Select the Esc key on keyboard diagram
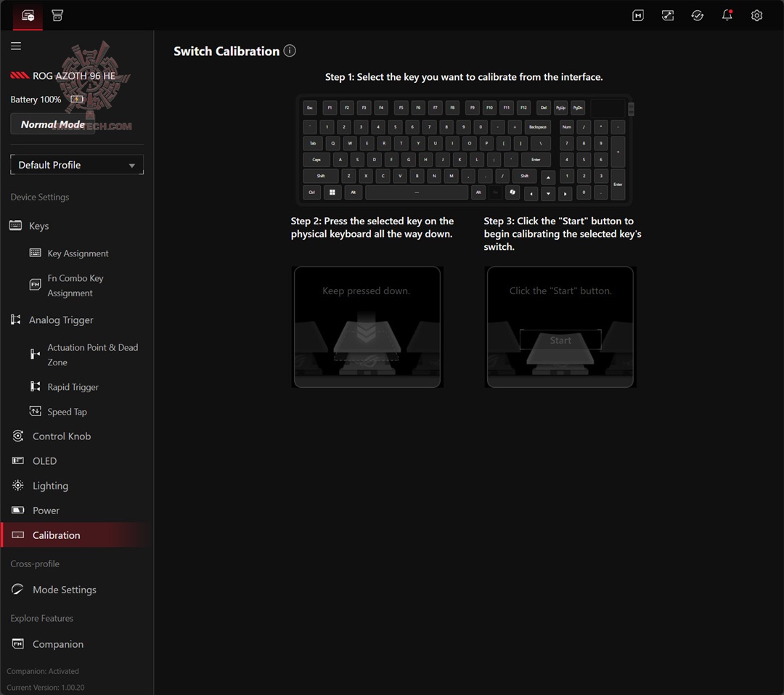The width and height of the screenshot is (784, 695). coord(310,107)
